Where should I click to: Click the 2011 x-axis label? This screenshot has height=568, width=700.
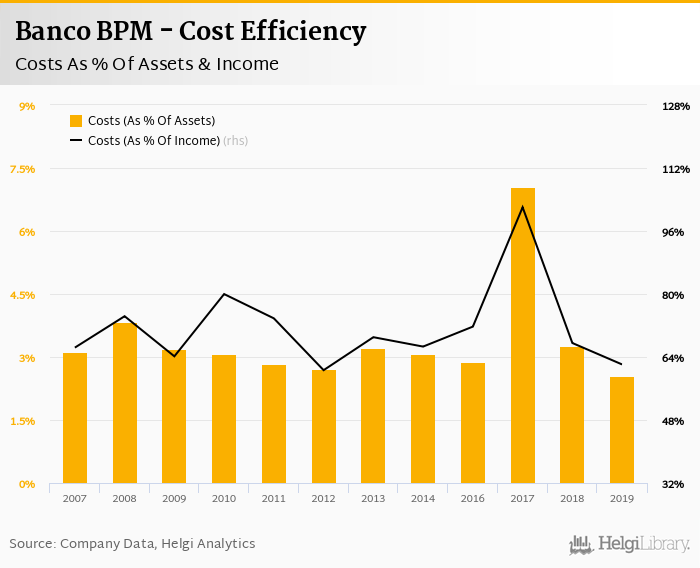coord(274,498)
